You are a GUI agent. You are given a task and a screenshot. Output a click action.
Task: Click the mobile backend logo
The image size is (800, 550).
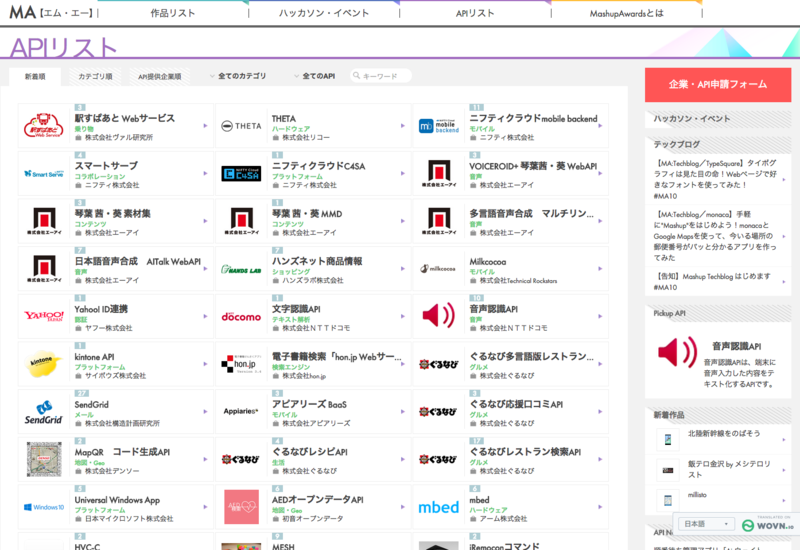(x=439, y=126)
